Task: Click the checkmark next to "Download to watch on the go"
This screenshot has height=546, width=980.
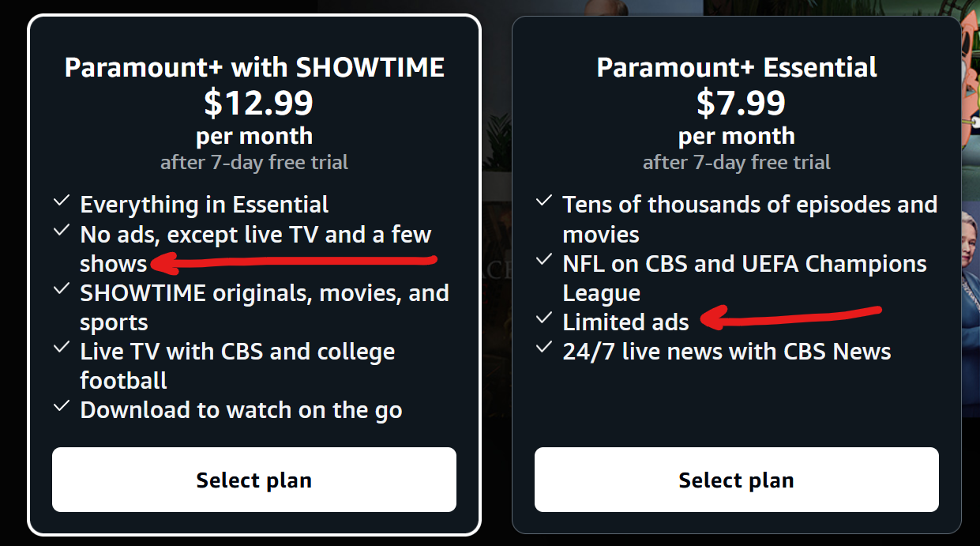Action: pos(62,406)
